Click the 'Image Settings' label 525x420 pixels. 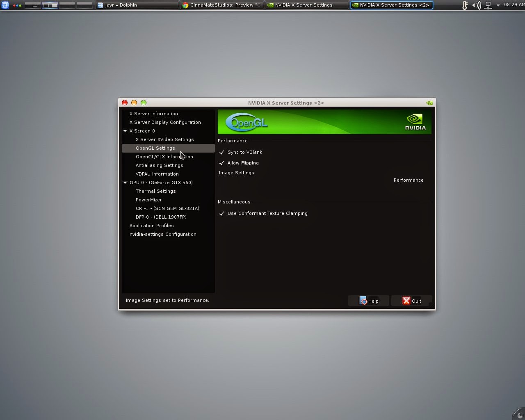[237, 173]
